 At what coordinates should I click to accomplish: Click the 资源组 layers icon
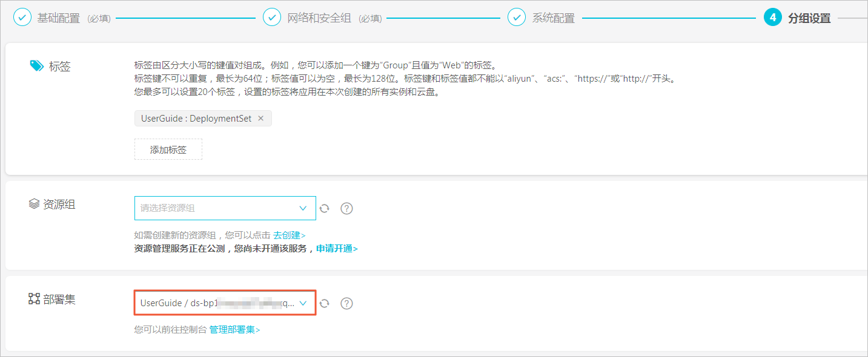click(35, 205)
